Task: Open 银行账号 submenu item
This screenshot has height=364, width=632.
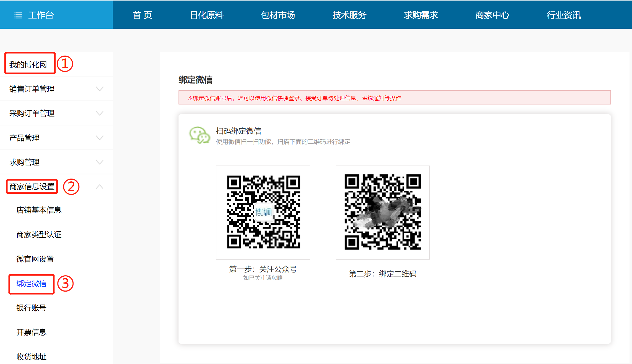Action: pos(31,308)
